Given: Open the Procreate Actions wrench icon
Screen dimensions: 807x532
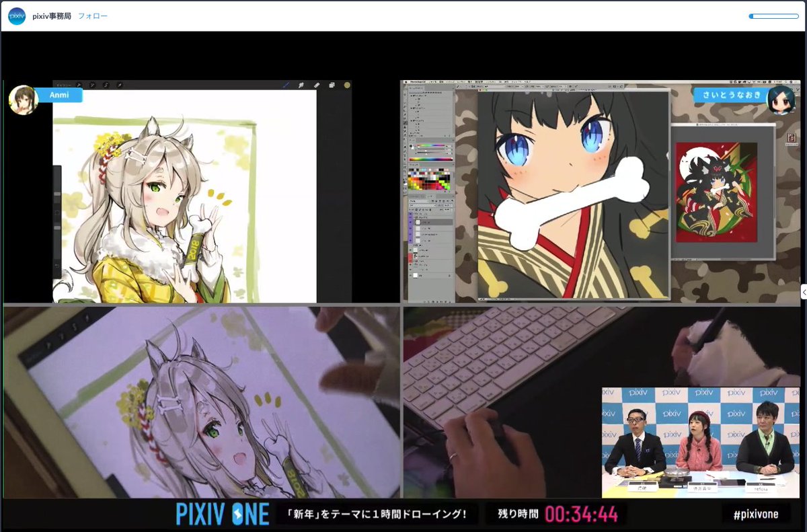Looking at the screenshot, I should coord(79,85).
